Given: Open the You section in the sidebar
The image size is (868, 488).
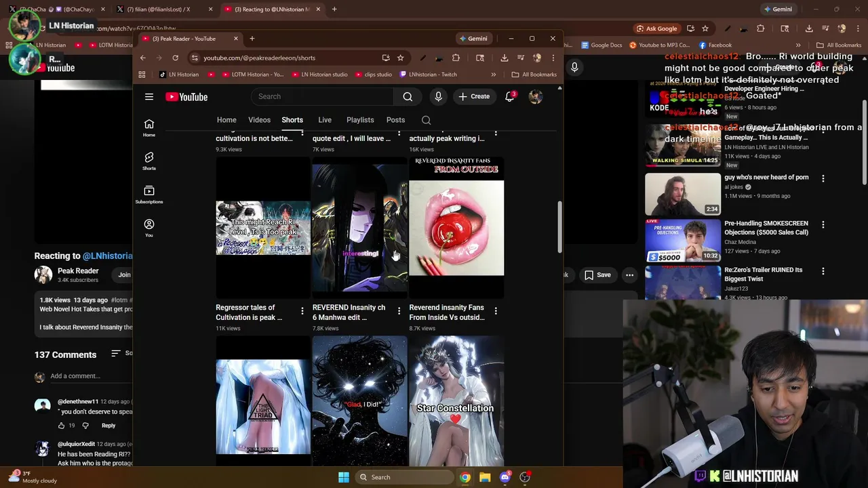Looking at the screenshot, I should [149, 228].
